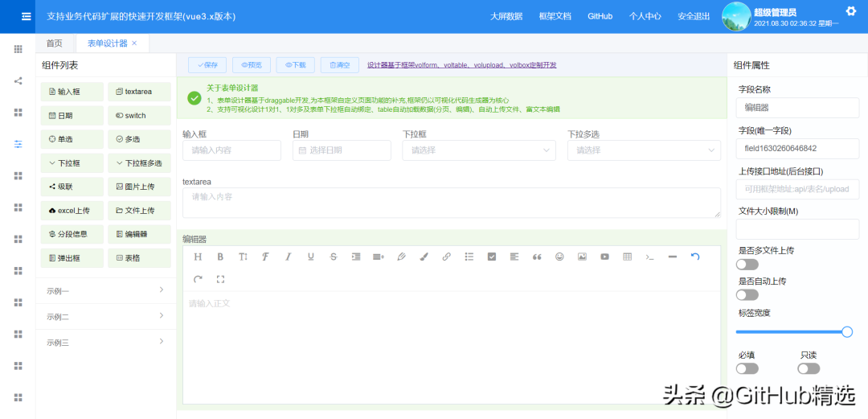Open the 下拉框 select dropdown
Viewport: 868px width, 419px height.
point(479,150)
